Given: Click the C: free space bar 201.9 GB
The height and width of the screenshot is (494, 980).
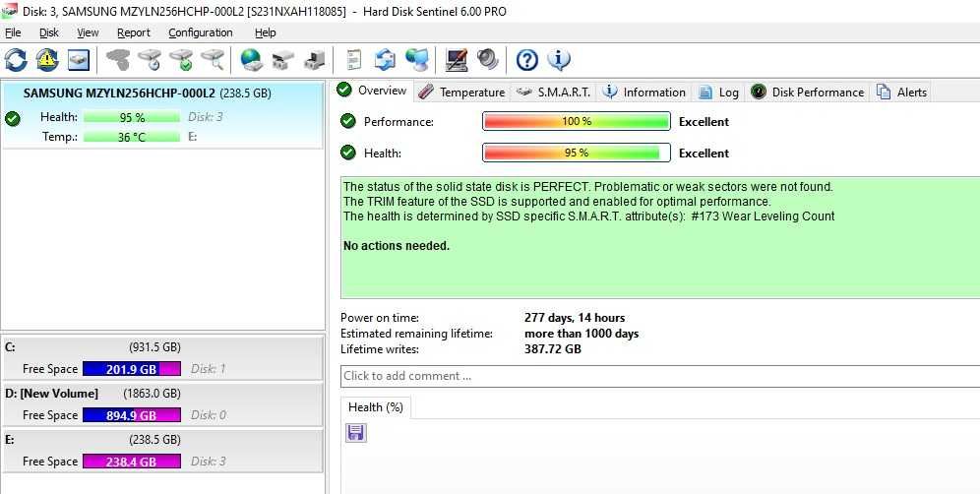Looking at the screenshot, I should pyautogui.click(x=132, y=369).
